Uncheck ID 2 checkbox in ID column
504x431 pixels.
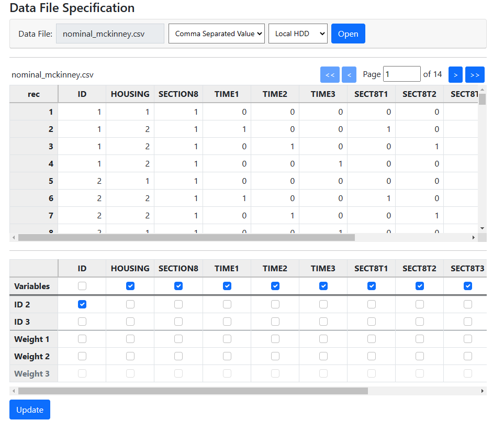82,304
